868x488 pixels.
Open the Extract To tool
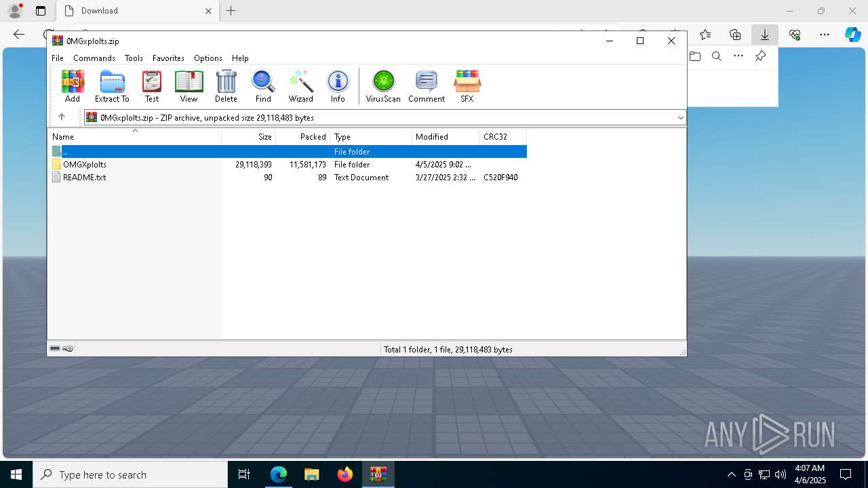pos(112,86)
